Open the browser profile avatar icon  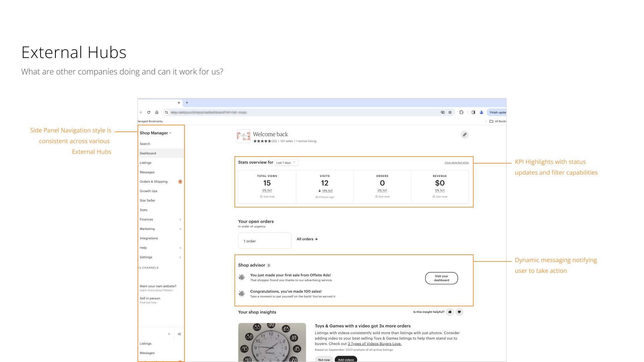[x=481, y=112]
